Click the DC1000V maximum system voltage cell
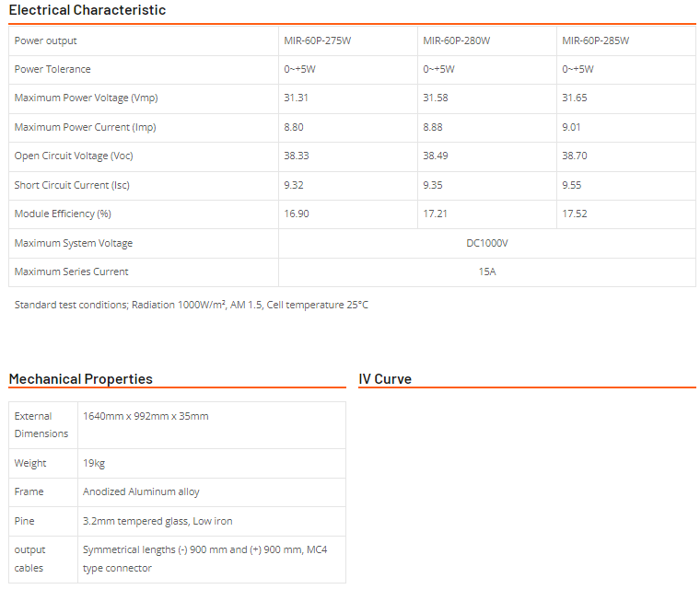 487,243
